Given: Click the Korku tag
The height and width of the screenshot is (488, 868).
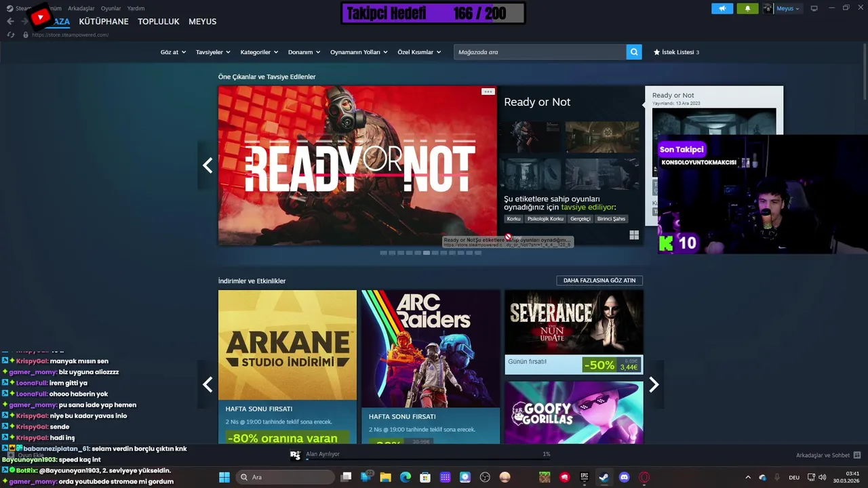Looking at the screenshot, I should tap(513, 219).
